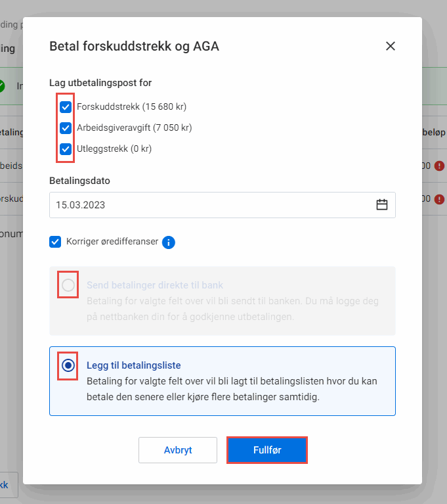The width and height of the screenshot is (447, 504).
Task: Click the info icon beside Korriger øredifferanser
Action: coord(168,242)
